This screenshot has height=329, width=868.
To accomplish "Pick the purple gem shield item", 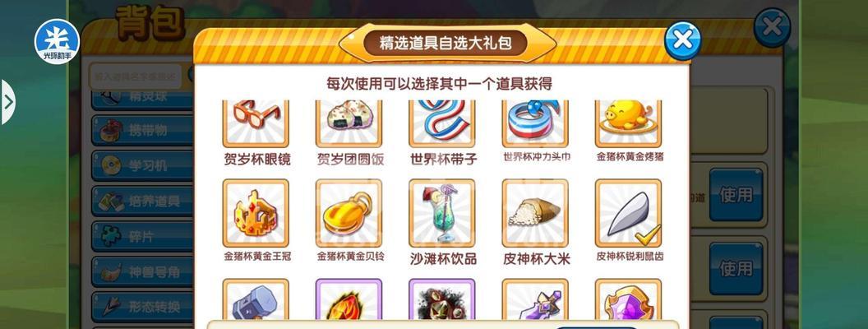I will point(628,299).
